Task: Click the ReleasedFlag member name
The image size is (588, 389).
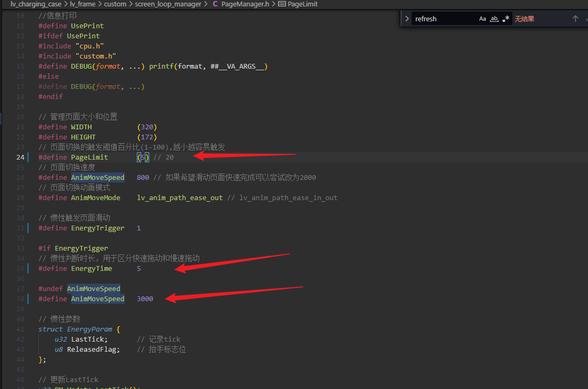Action: coord(92,350)
